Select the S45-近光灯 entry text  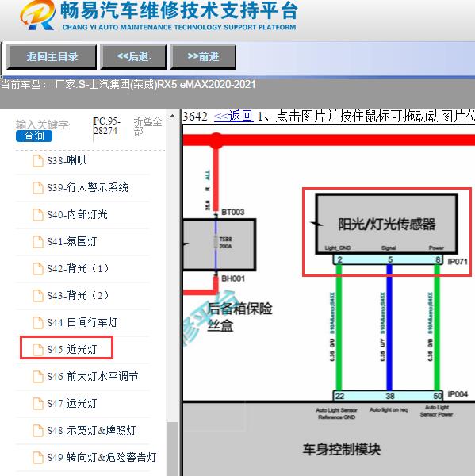[x=72, y=349]
